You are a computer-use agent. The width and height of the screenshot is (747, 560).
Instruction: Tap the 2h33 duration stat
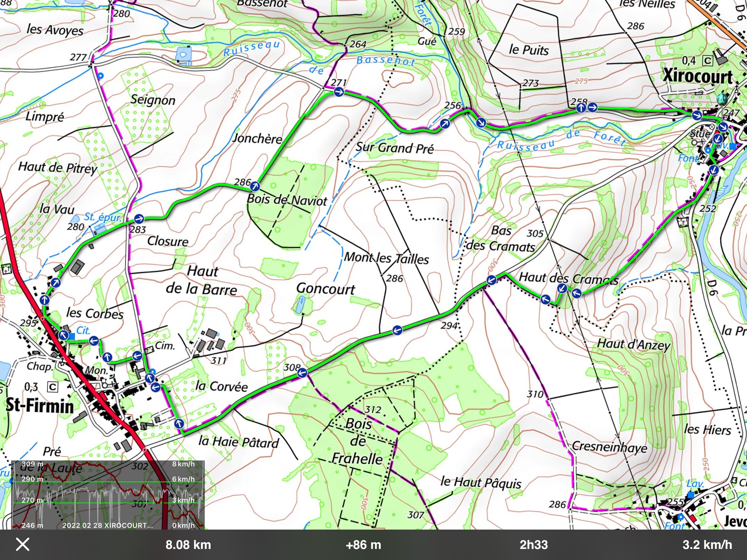pos(534,545)
